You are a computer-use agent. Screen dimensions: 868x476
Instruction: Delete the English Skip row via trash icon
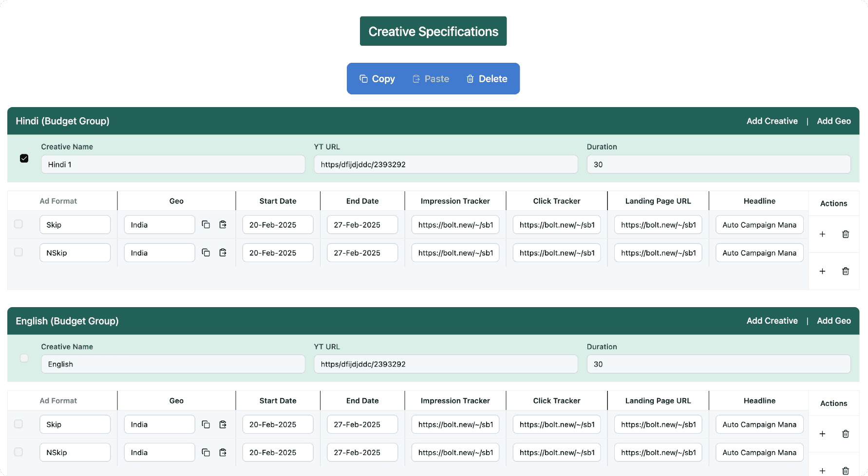[x=846, y=434]
